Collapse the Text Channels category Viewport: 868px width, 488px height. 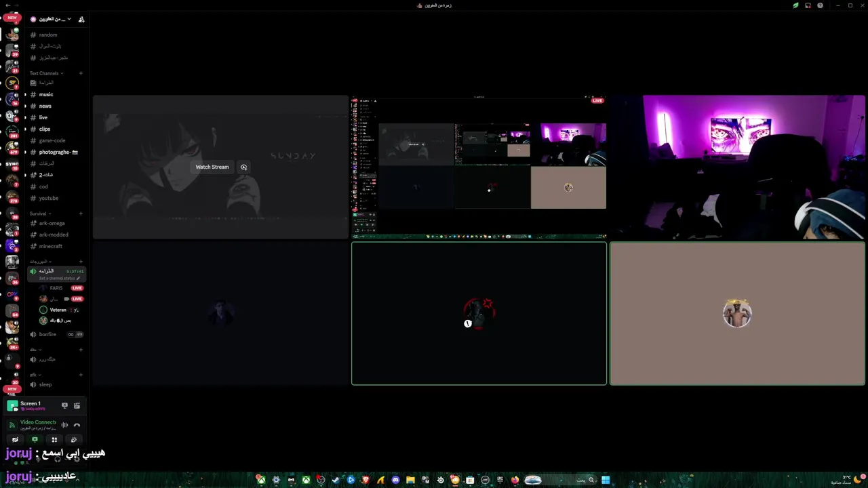click(x=46, y=73)
